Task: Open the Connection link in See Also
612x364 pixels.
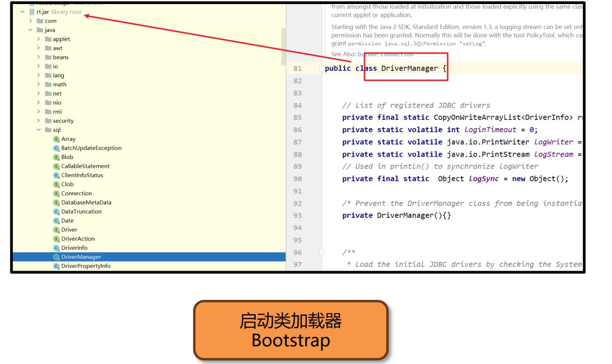Action: click(x=397, y=54)
